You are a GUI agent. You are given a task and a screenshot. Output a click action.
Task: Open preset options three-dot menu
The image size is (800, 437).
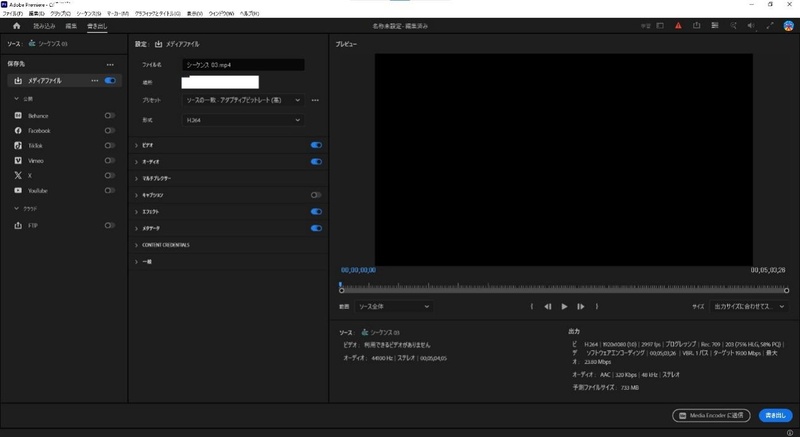(x=315, y=100)
